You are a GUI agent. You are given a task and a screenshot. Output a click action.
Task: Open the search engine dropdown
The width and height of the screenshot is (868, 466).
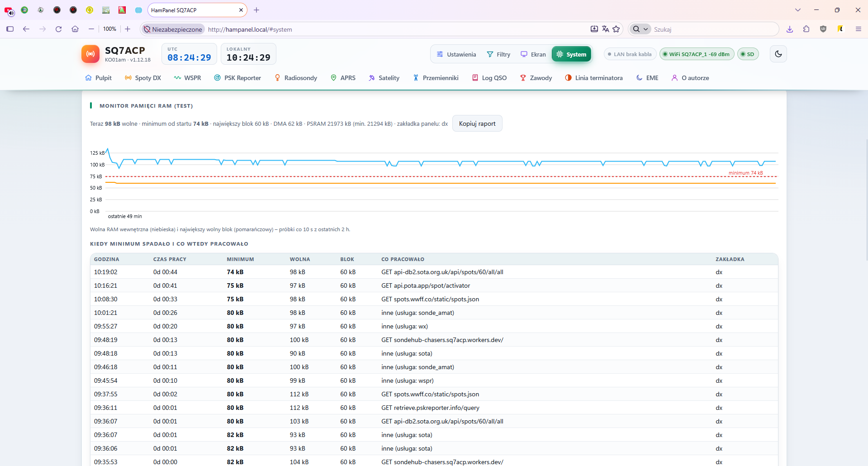[640, 29]
